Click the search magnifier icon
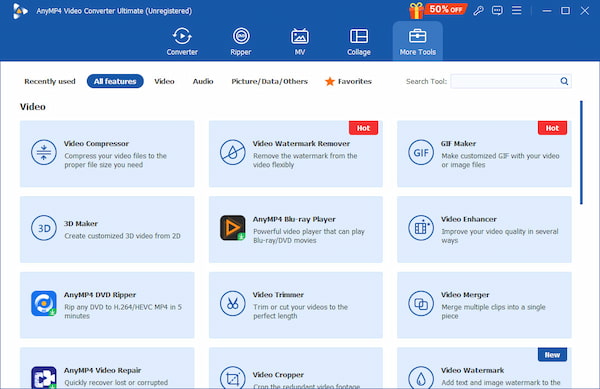The image size is (600, 389). tap(564, 81)
